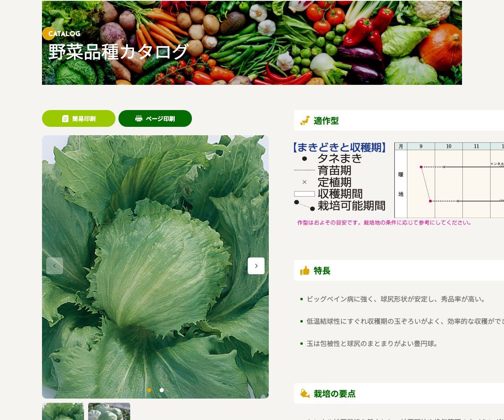Screen dimensions: 504x420
Task: Open the second thumbnail below the photo
Action: (x=109, y=412)
